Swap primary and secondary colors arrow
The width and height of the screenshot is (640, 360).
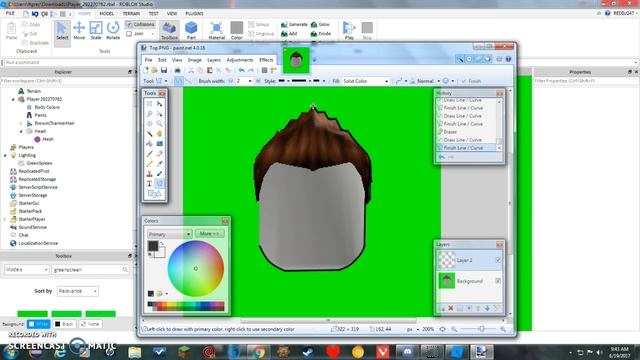tap(162, 244)
